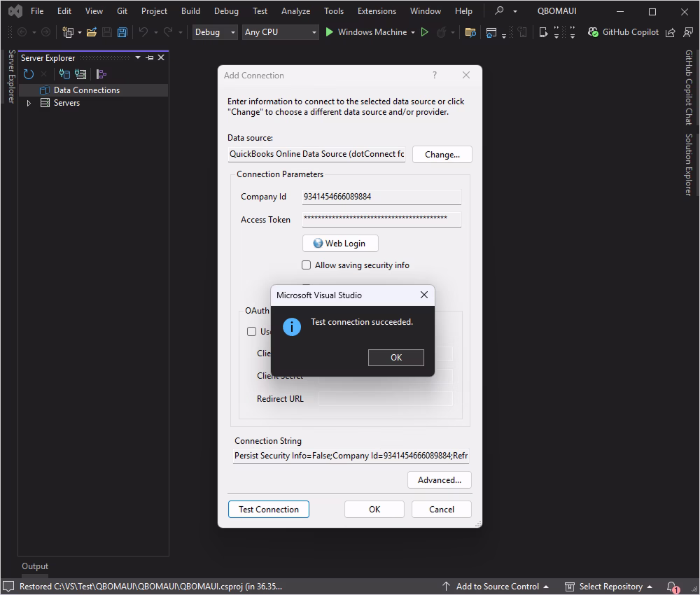Screen dimensions: 700x595
Task: Open notifications bell in status bar
Action: click(x=672, y=587)
